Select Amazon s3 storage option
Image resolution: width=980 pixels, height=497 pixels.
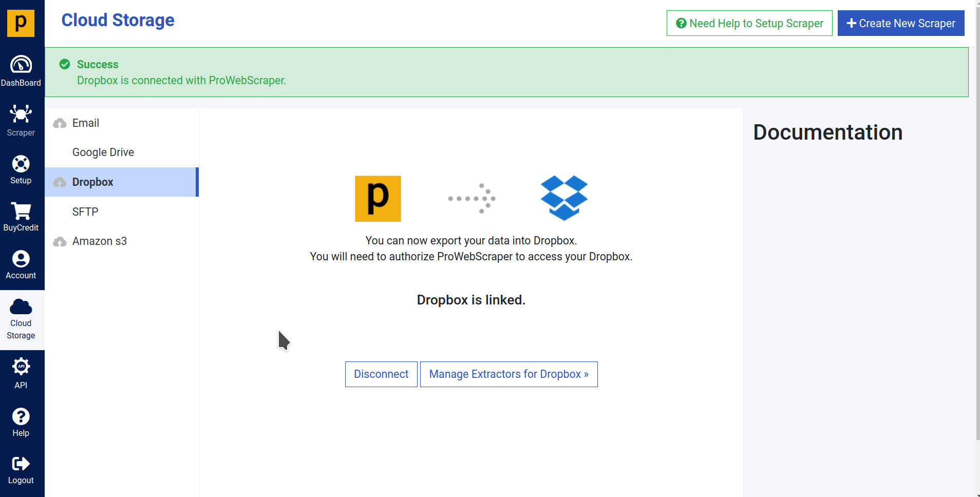click(122, 241)
